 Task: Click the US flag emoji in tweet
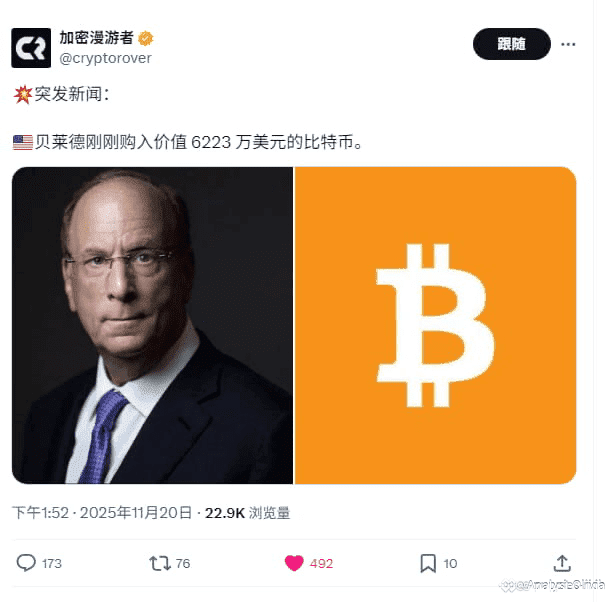[x=23, y=142]
